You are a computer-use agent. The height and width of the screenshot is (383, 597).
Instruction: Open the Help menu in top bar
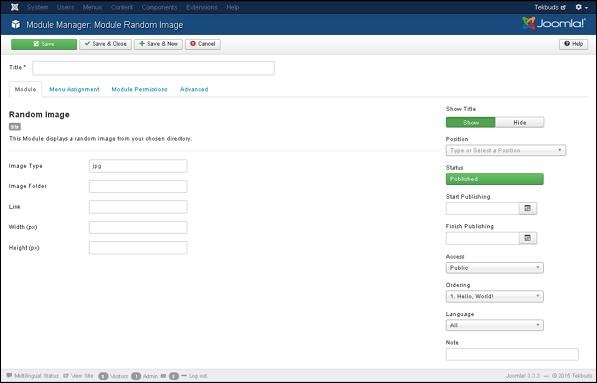tap(233, 7)
